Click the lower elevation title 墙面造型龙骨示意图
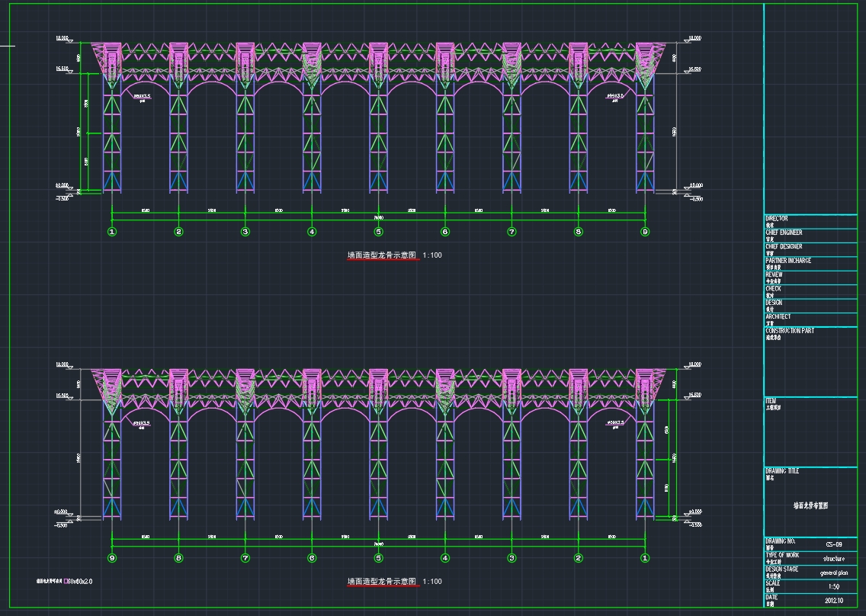The width and height of the screenshot is (866, 616). [x=382, y=581]
